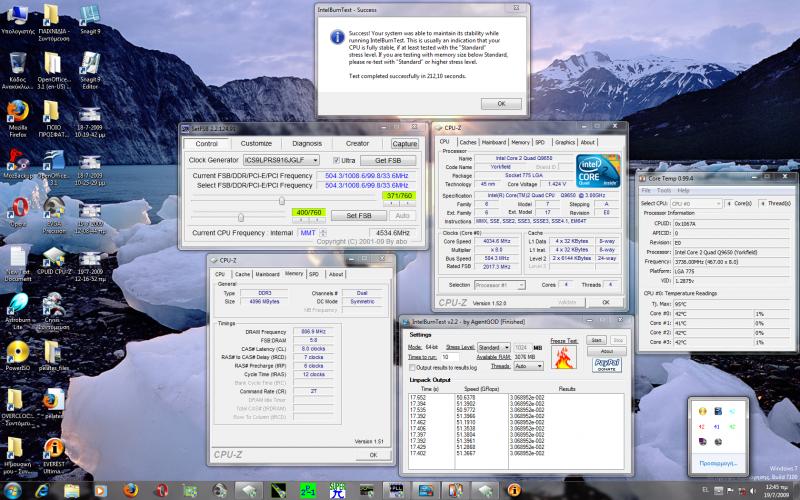The width and height of the screenshot is (800, 500).
Task: Click the green 371/760 value box
Action: 399,195
